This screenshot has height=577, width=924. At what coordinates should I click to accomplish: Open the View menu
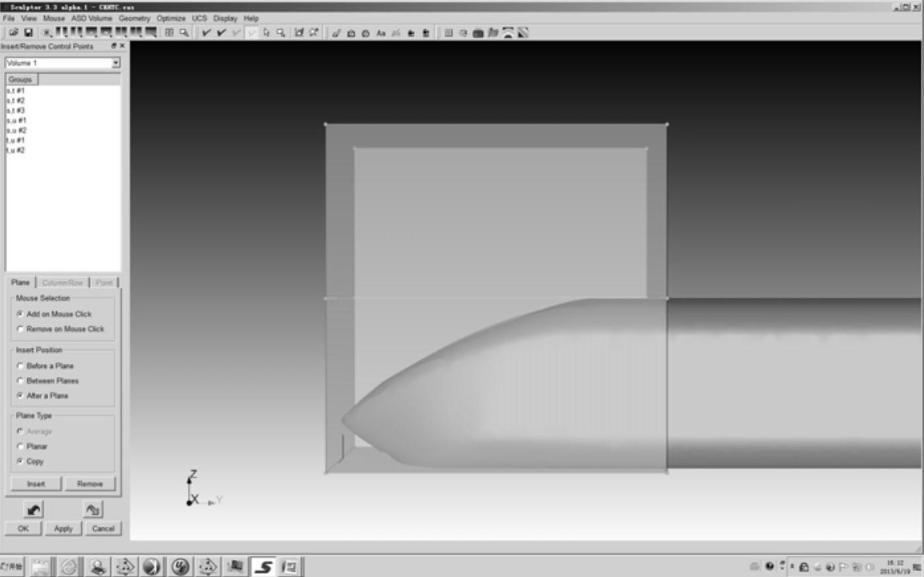tap(29, 18)
